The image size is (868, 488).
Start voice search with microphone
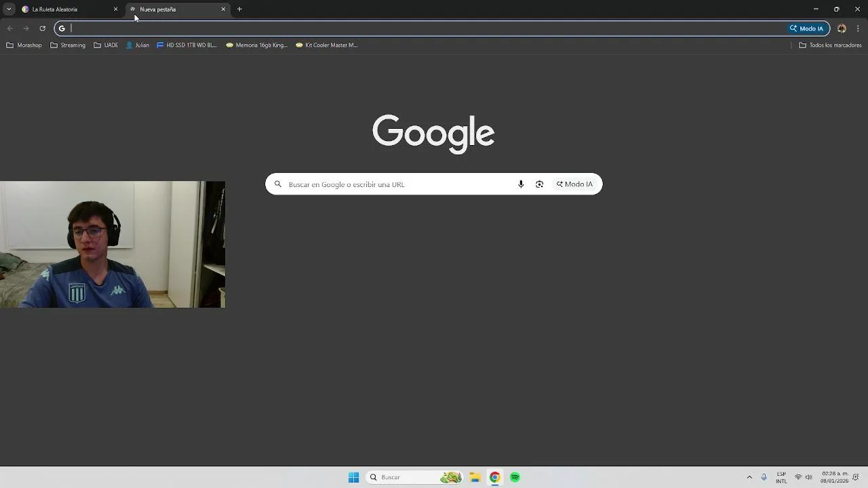pyautogui.click(x=521, y=184)
